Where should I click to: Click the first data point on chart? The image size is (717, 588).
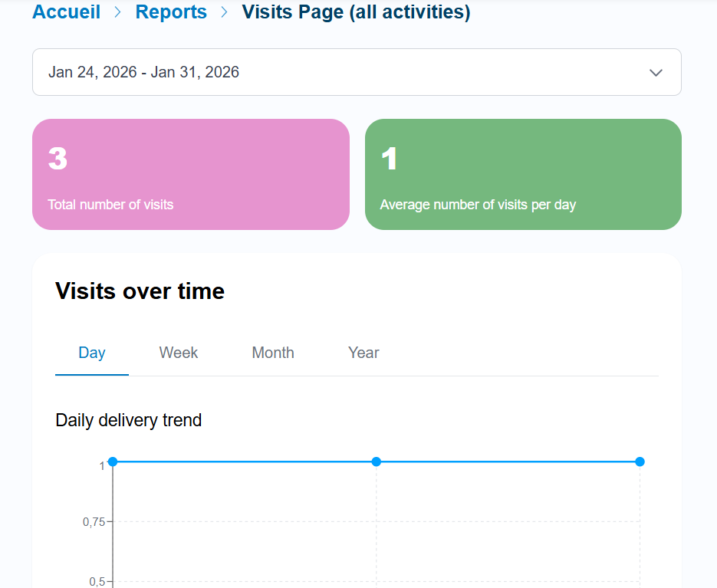[x=113, y=462]
